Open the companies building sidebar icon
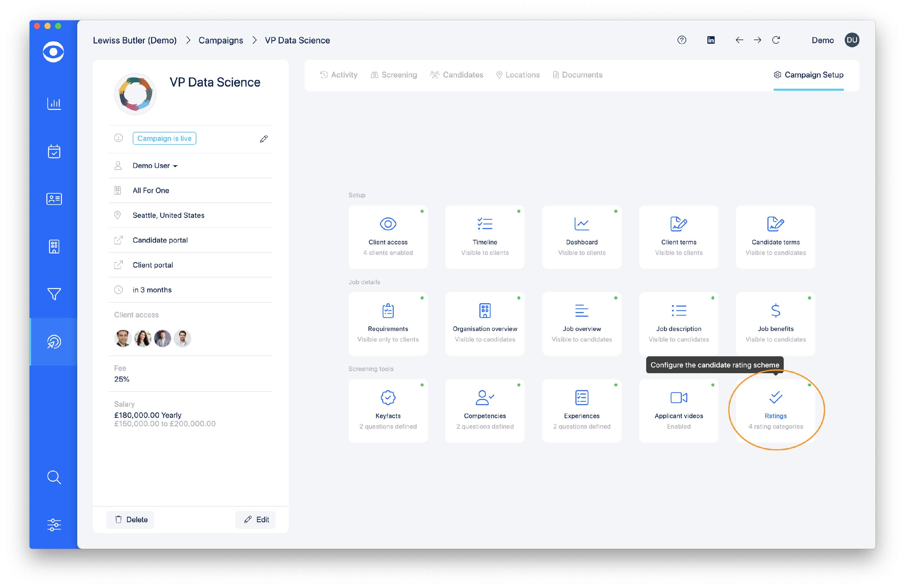The height and width of the screenshot is (588, 905). click(54, 246)
